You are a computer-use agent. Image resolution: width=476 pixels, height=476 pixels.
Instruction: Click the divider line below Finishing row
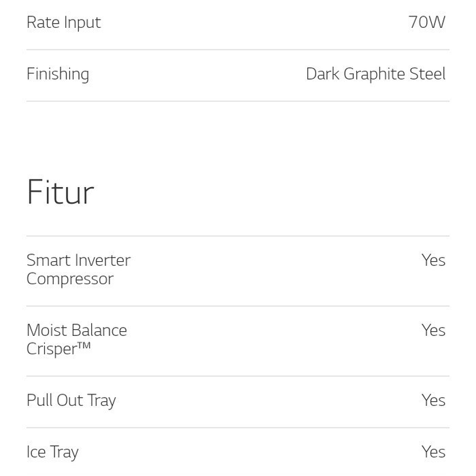238,101
